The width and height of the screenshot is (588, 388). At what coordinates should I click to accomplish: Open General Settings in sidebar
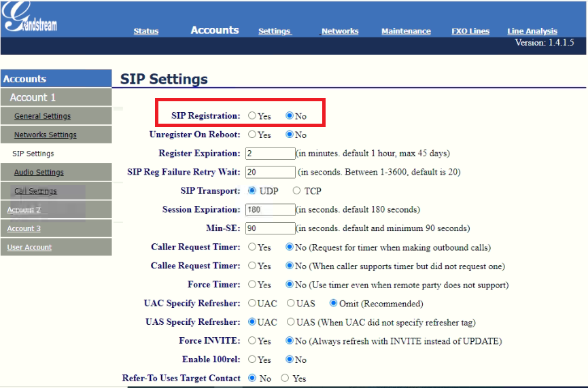(42, 116)
